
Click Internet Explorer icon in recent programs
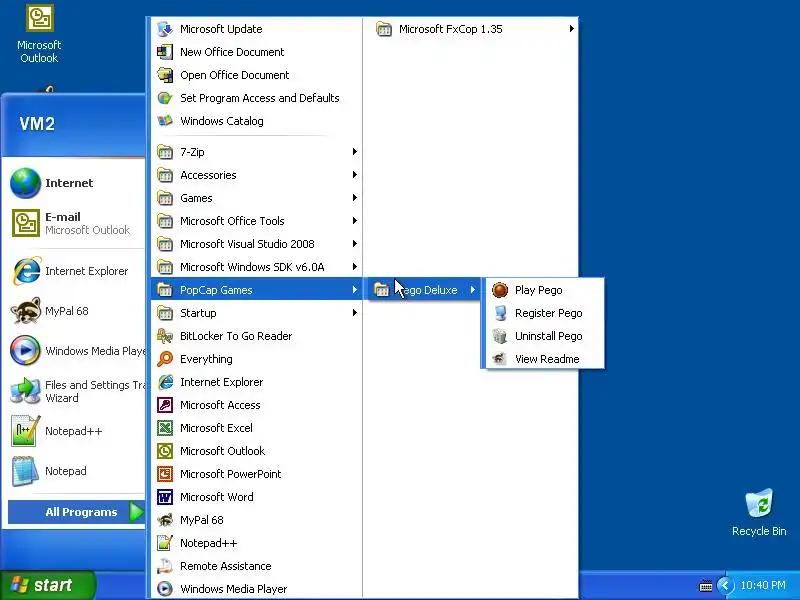(x=26, y=271)
